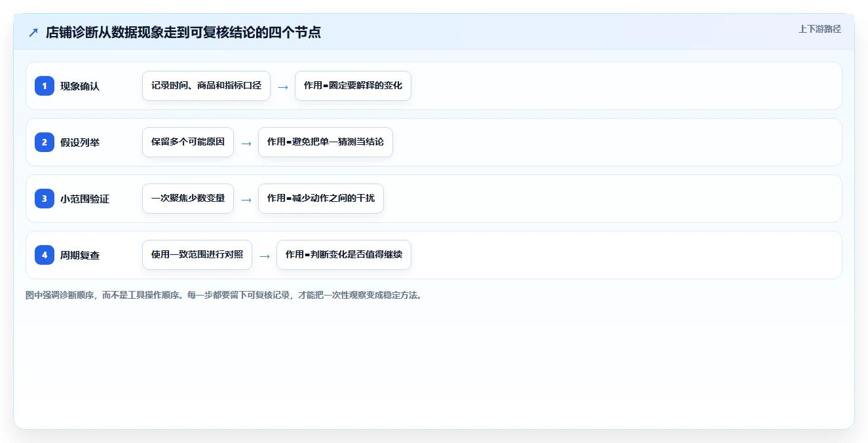Select the 现象确认 step label
The height and width of the screenshot is (443, 868).
tap(80, 86)
